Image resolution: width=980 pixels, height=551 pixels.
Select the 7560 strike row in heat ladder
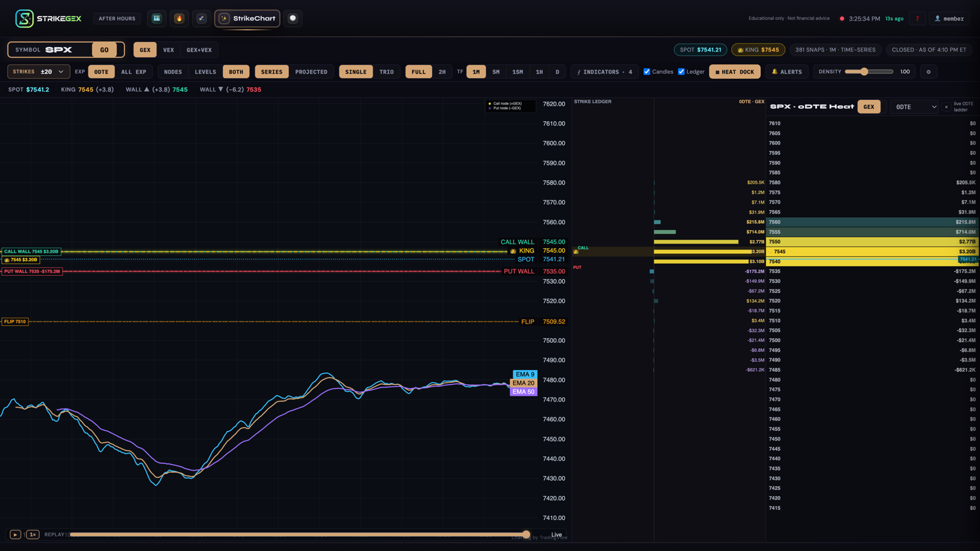(872, 222)
